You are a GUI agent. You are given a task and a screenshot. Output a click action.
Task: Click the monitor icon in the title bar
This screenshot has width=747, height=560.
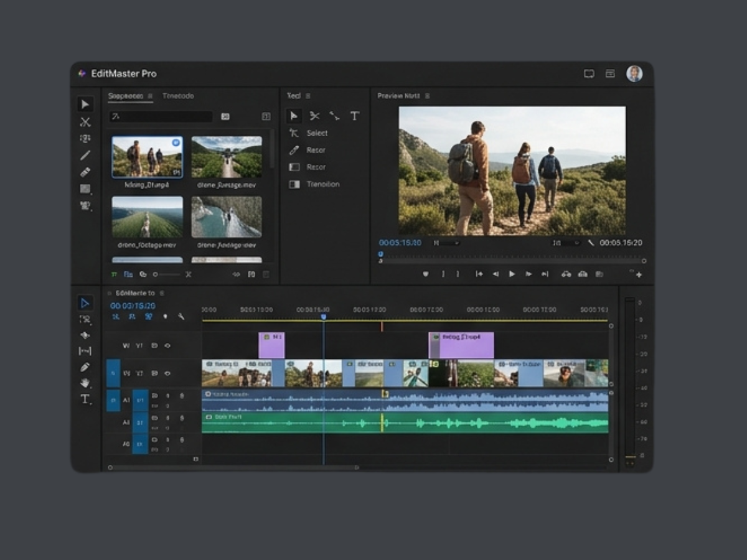589,73
